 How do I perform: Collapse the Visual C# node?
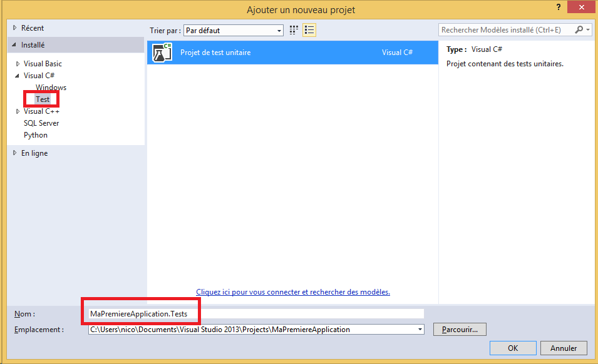17,76
